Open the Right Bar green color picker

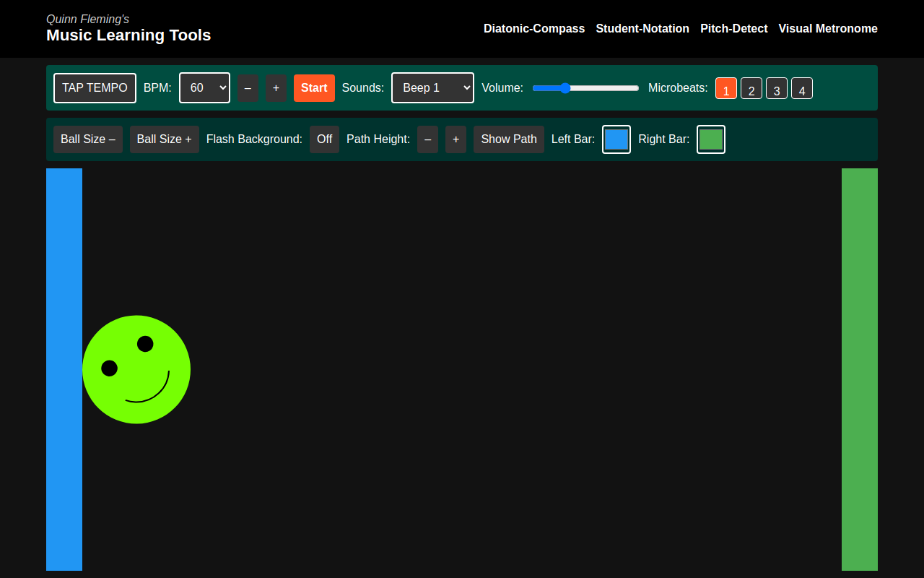coord(711,139)
